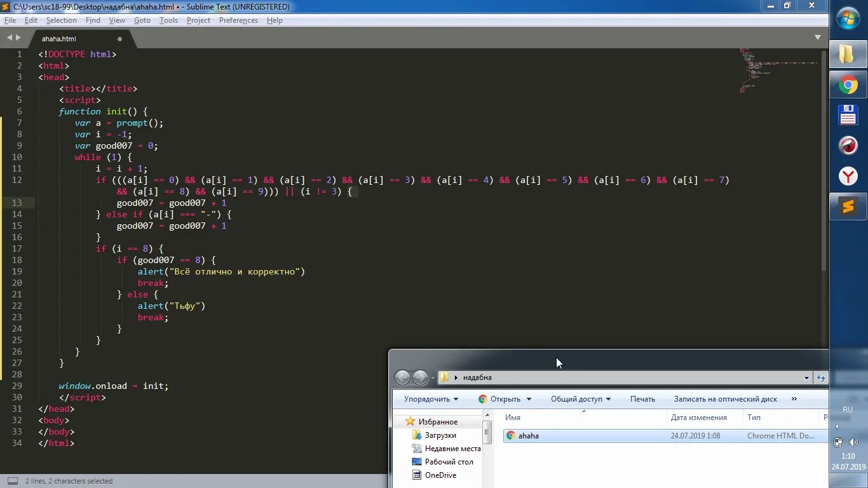The width and height of the screenshot is (868, 488).
Task: Click line number 13 in the gutter
Action: click(16, 203)
